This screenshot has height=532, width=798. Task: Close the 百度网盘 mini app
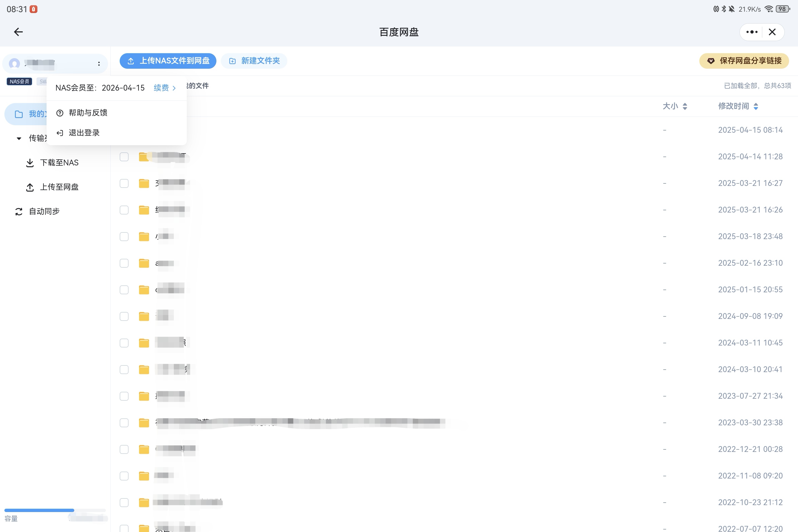(772, 32)
